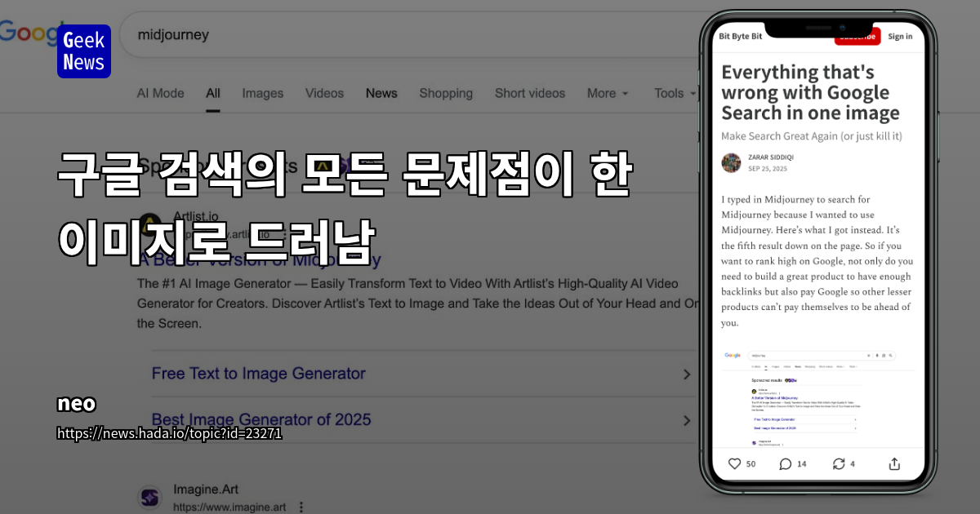Image resolution: width=980 pixels, height=514 pixels.
Task: Open ZARAR SIDDIQI's author avatar
Action: click(x=731, y=162)
